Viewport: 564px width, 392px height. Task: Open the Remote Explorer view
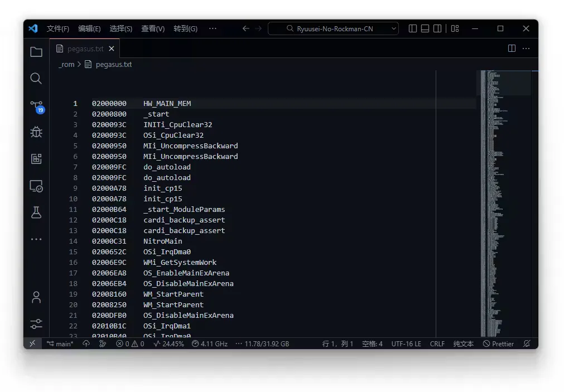36,186
